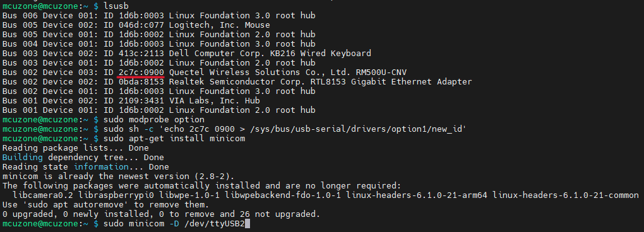Viewport: 644px width, 232px height.
Task: Click the blue 'Building' word
Action: coord(23,158)
